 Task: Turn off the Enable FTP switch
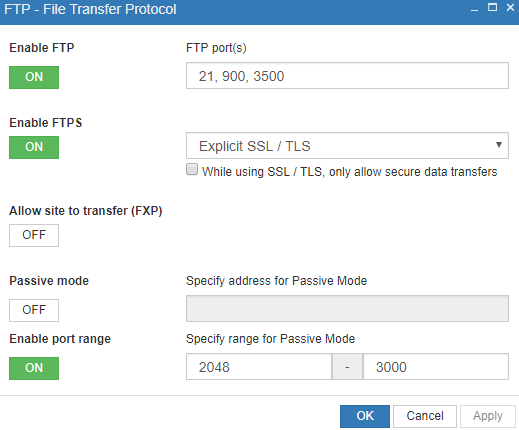[34, 77]
